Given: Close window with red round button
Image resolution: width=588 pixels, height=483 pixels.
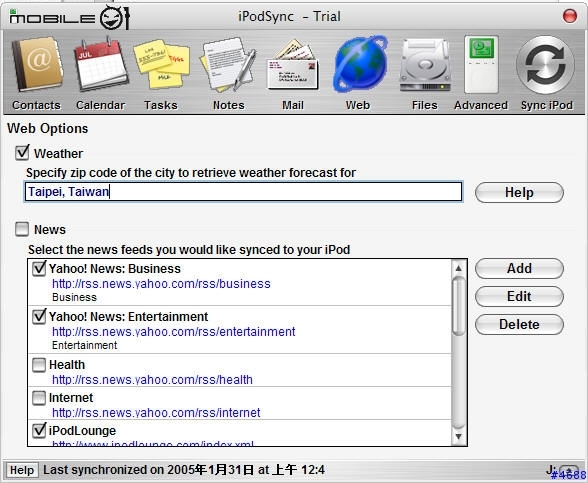Looking at the screenshot, I should tap(570, 16).
